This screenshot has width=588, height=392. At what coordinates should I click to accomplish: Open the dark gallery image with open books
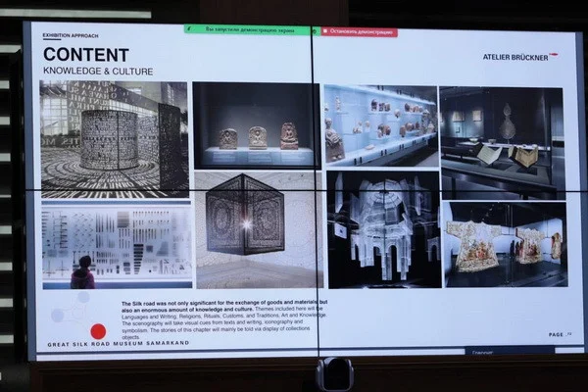[503, 143]
